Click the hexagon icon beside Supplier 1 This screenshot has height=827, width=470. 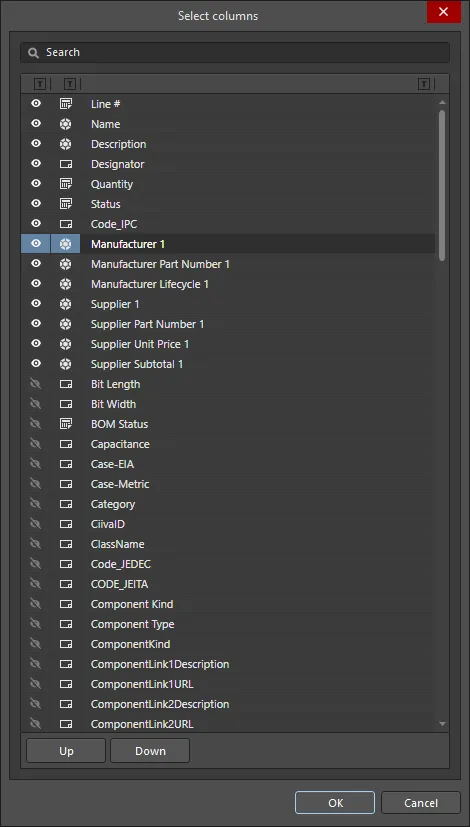point(65,304)
